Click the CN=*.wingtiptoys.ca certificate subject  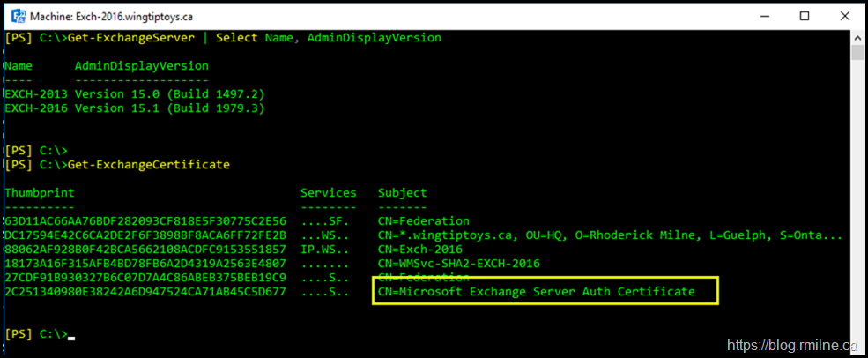(x=610, y=235)
